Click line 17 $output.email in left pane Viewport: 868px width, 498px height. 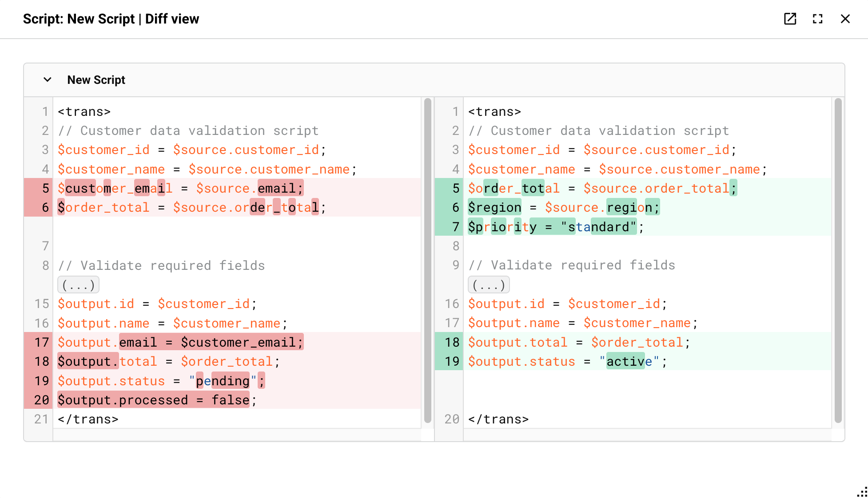pos(180,342)
